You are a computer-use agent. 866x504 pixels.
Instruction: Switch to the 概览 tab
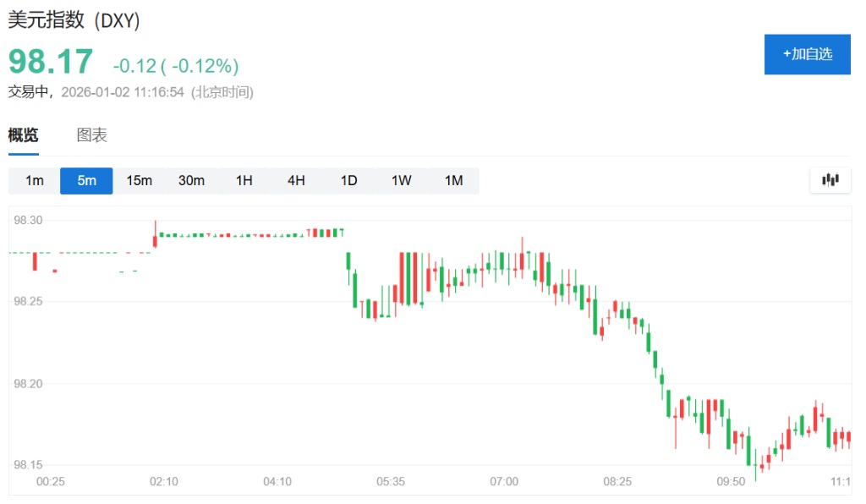pos(24,135)
